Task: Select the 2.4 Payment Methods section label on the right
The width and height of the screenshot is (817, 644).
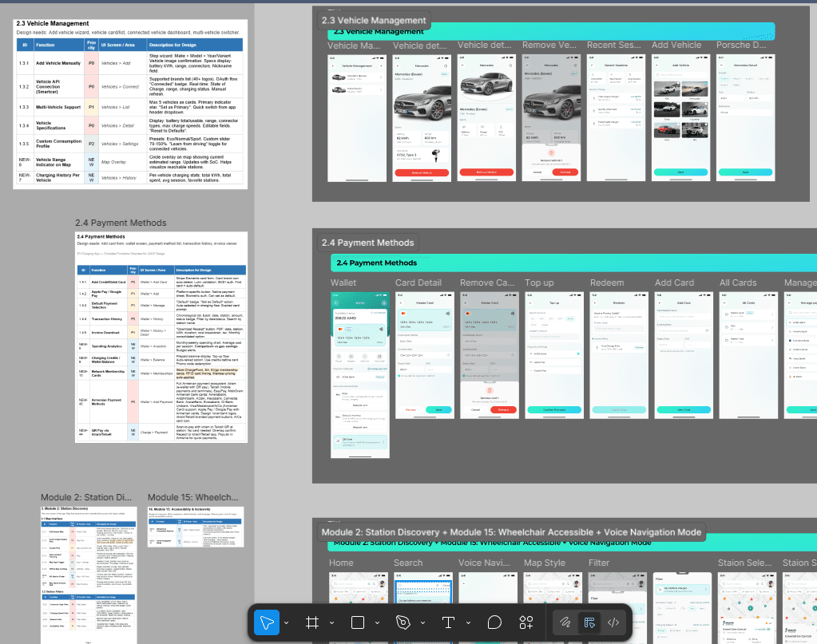Action: tap(368, 243)
